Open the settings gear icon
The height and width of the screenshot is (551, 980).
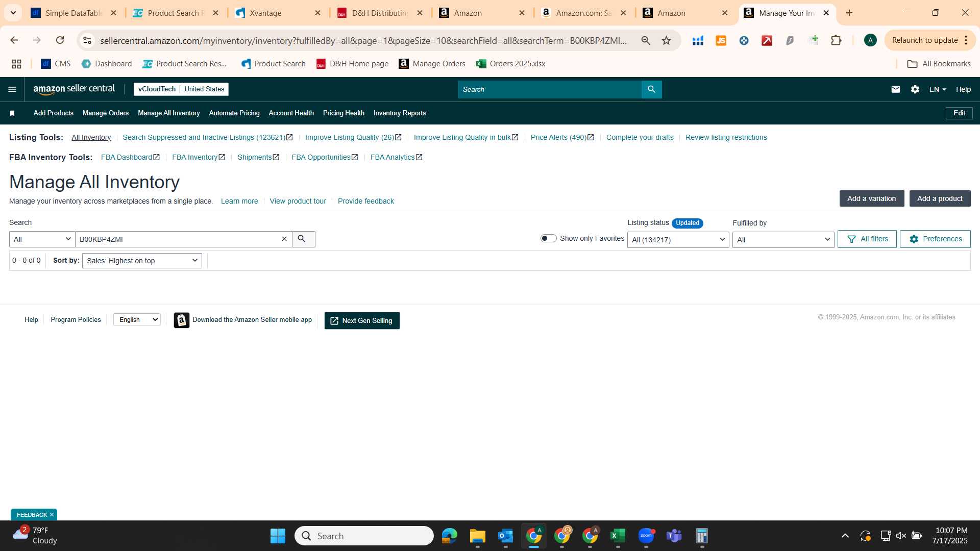click(915, 89)
